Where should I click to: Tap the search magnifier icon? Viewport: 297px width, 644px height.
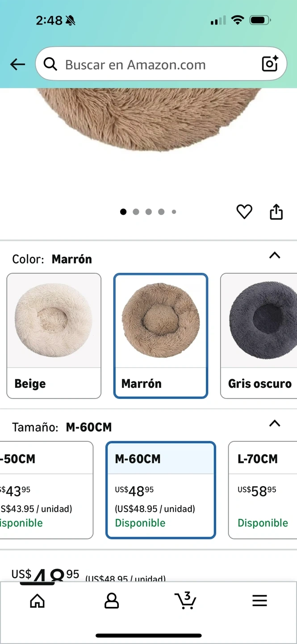pyautogui.click(x=50, y=64)
